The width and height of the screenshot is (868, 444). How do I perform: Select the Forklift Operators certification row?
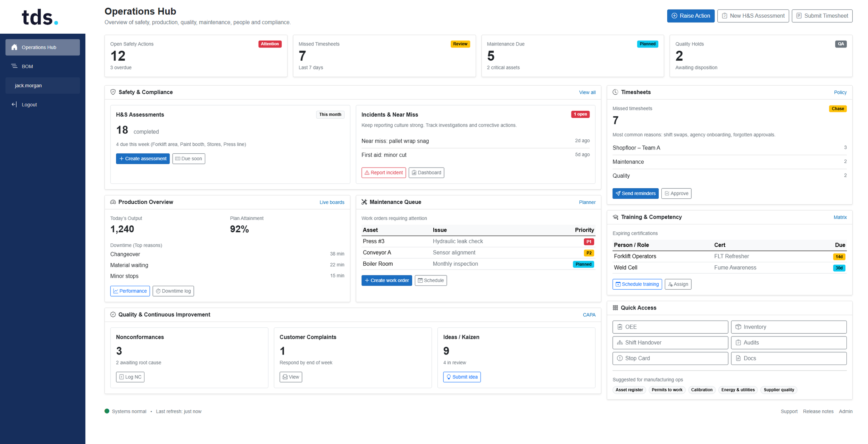pyautogui.click(x=729, y=256)
